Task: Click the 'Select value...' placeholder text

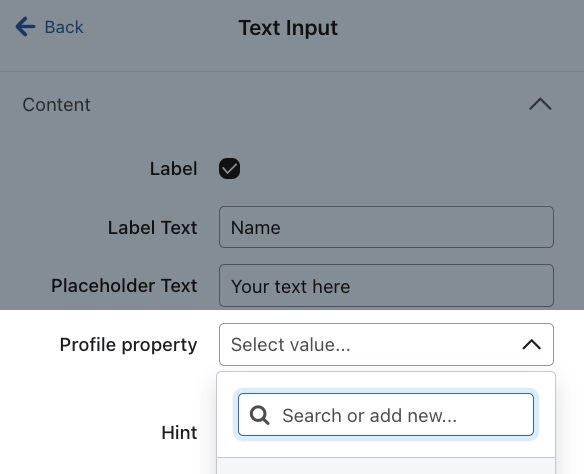Action: [291, 344]
